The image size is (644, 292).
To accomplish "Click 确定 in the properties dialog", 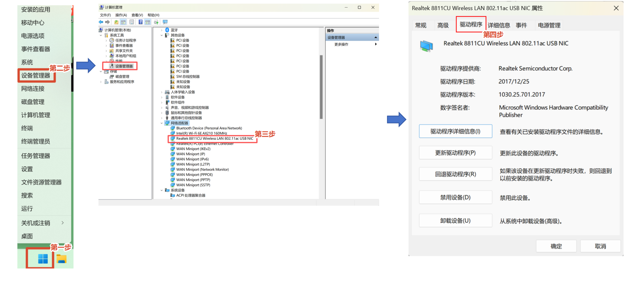I will (x=556, y=246).
